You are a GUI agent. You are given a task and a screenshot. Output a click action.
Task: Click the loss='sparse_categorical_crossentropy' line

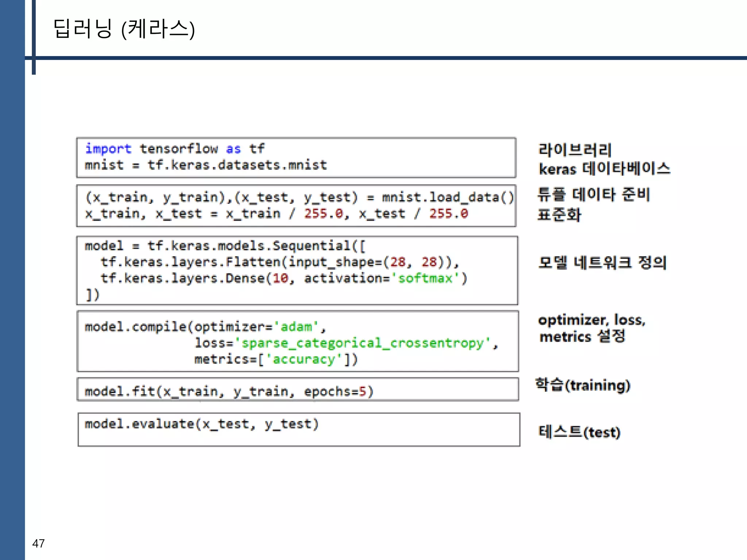point(346,343)
